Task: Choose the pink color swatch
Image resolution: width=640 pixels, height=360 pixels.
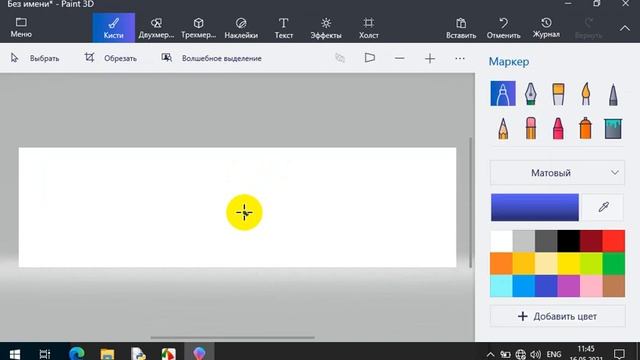Action: click(591, 286)
